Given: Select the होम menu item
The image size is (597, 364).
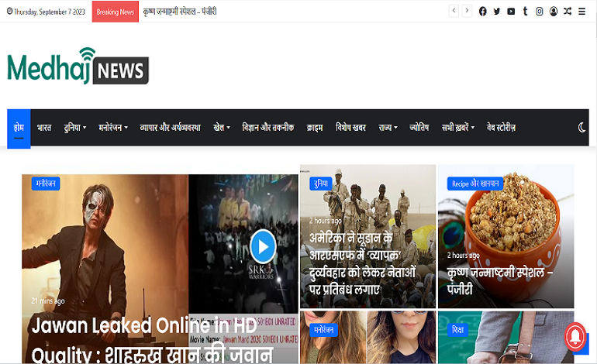Looking at the screenshot, I should pos(19,129).
